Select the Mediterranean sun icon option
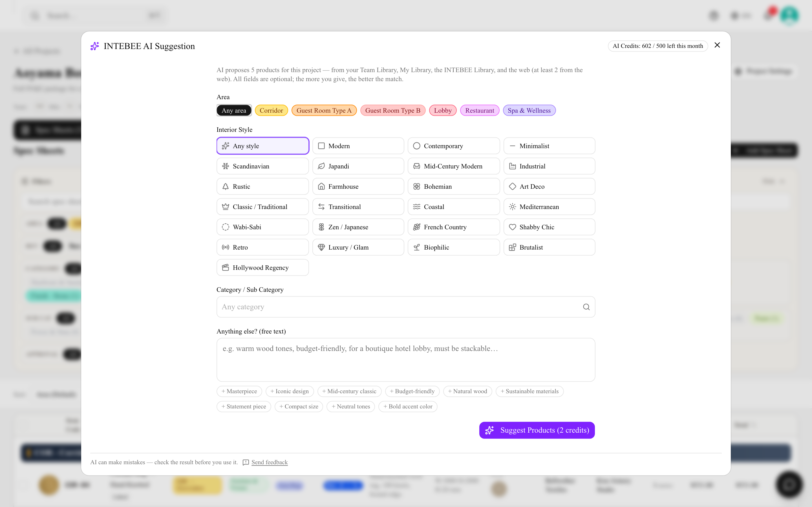 [512, 207]
